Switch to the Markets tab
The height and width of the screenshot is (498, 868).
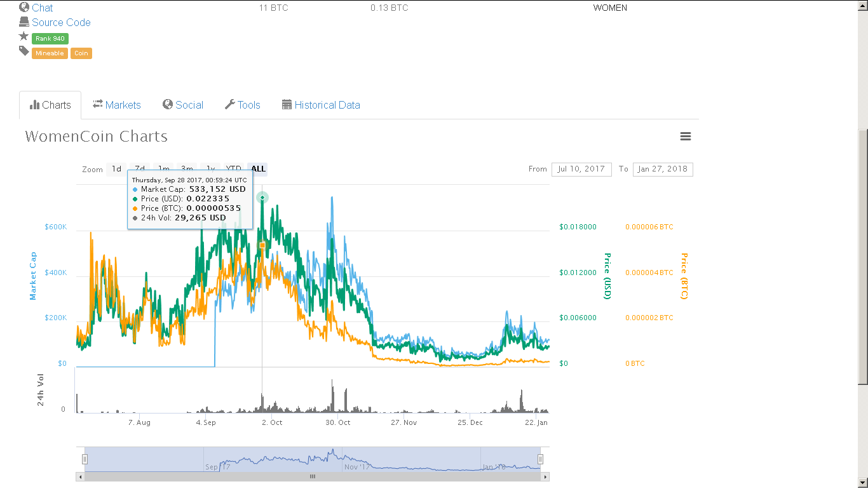[x=117, y=105]
